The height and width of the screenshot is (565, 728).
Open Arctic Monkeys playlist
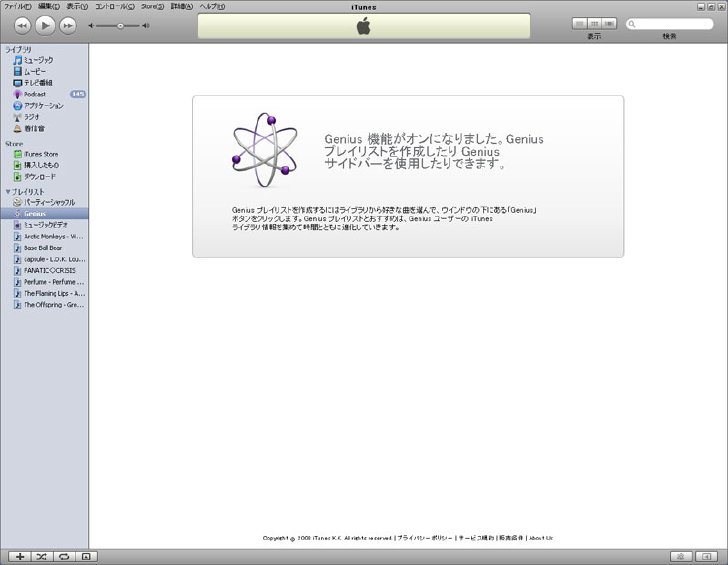coord(49,236)
